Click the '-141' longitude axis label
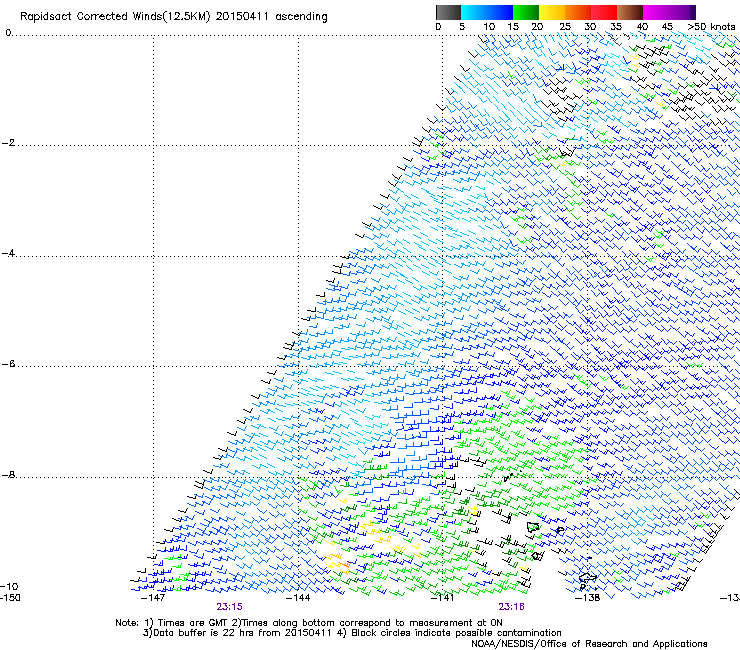This screenshot has width=740, height=650. tap(443, 598)
